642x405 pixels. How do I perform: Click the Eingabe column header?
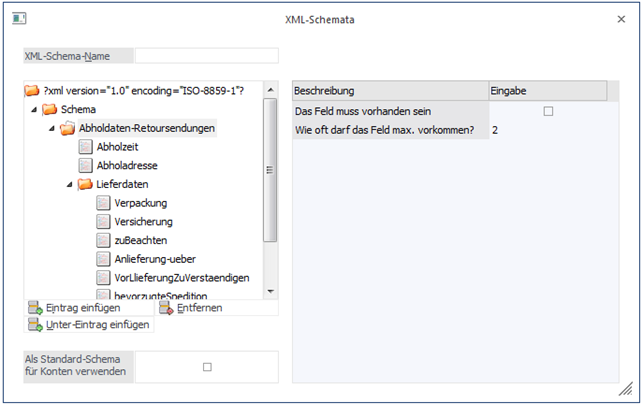(546, 91)
